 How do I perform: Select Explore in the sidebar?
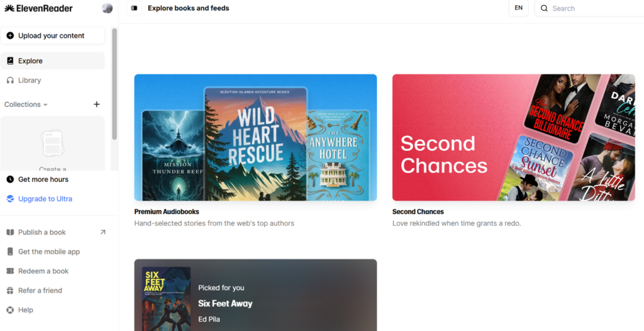pos(53,61)
